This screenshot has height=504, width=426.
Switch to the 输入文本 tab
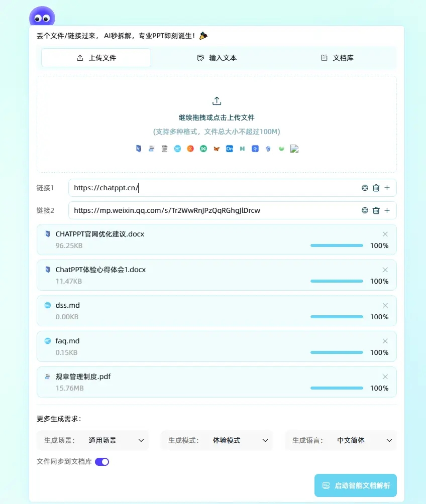[x=217, y=58]
